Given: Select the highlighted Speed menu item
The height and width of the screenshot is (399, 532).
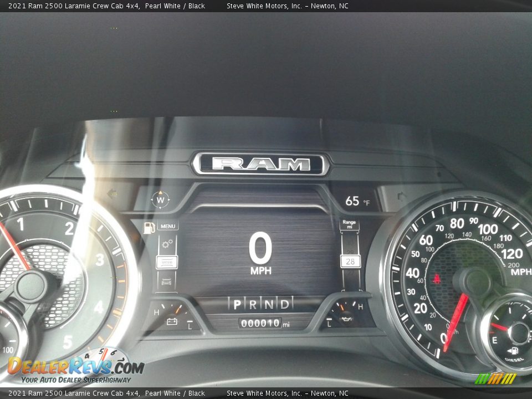Looking at the screenshot, I should pyautogui.click(x=167, y=263).
